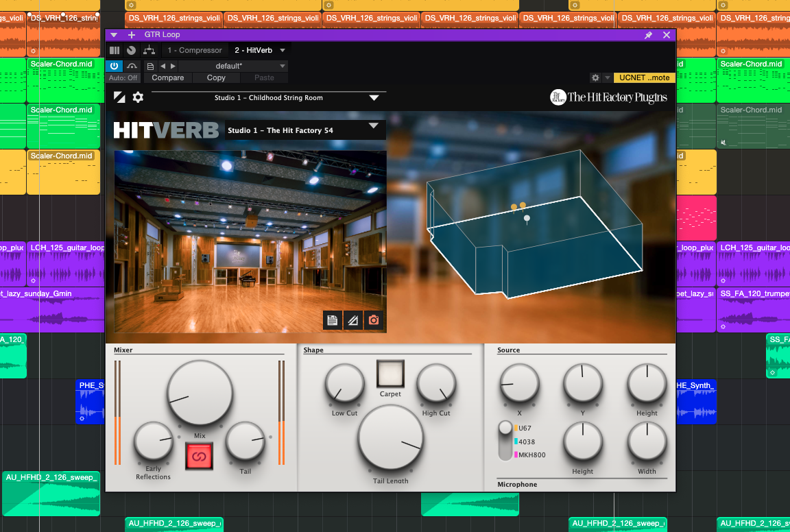Viewport: 790px width, 532px height.
Task: Click the studio room photo thumbnail
Action: click(x=250, y=241)
